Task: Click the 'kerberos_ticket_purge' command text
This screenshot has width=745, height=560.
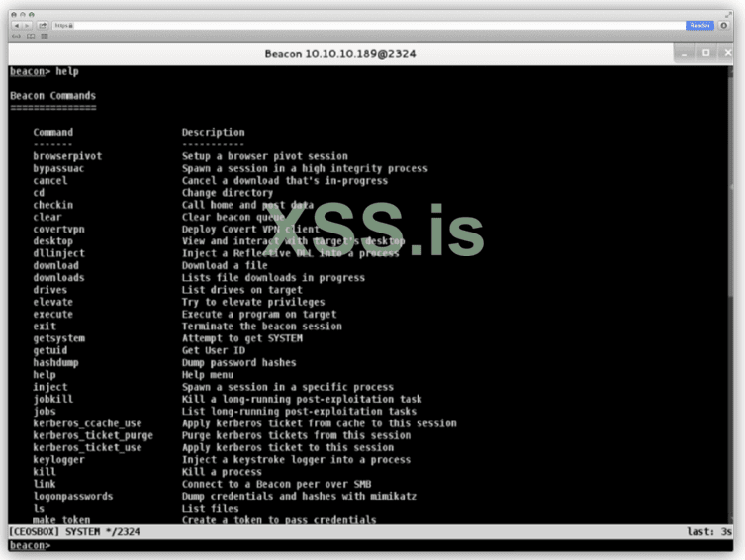Action: (x=93, y=435)
